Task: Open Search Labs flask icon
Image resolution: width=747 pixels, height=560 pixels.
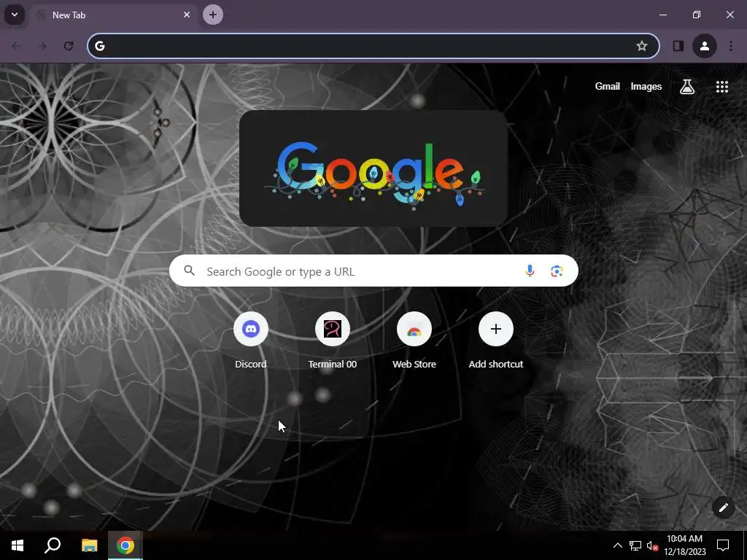Action: pos(687,87)
